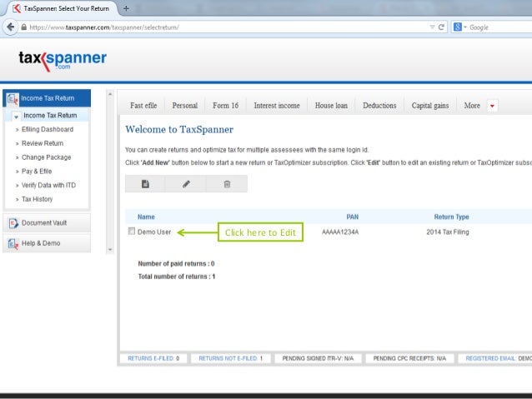Viewport: 532px width, 399px height.
Task: Click the TaxSpanner logo
Action: click(63, 60)
